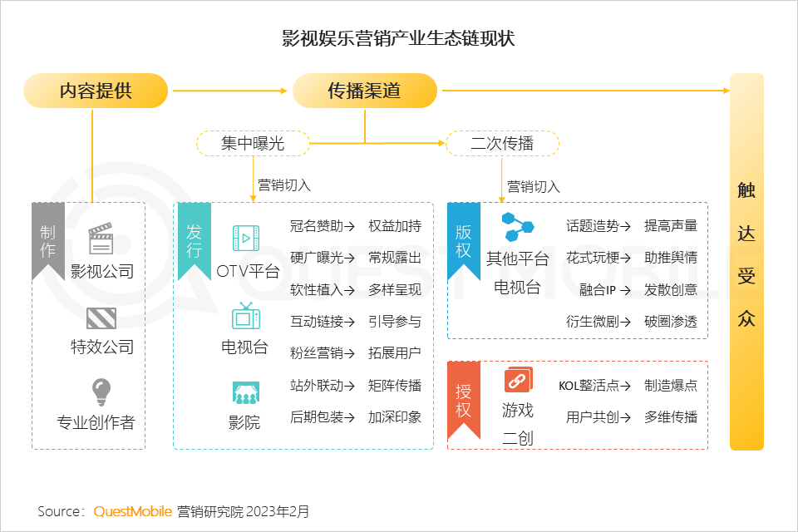Click the 触达受众 vertical bar
The height and width of the screenshot is (532, 798).
click(x=746, y=262)
